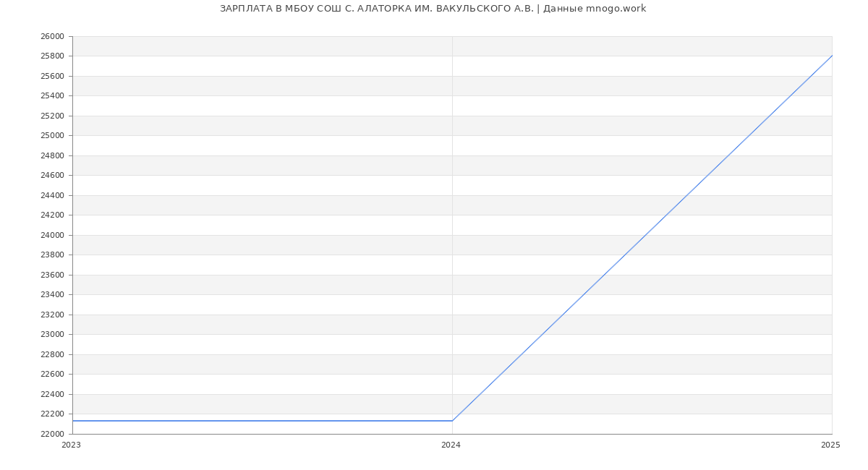Click the 2023 x-axis label
This screenshot has width=868, height=470.
[71, 445]
